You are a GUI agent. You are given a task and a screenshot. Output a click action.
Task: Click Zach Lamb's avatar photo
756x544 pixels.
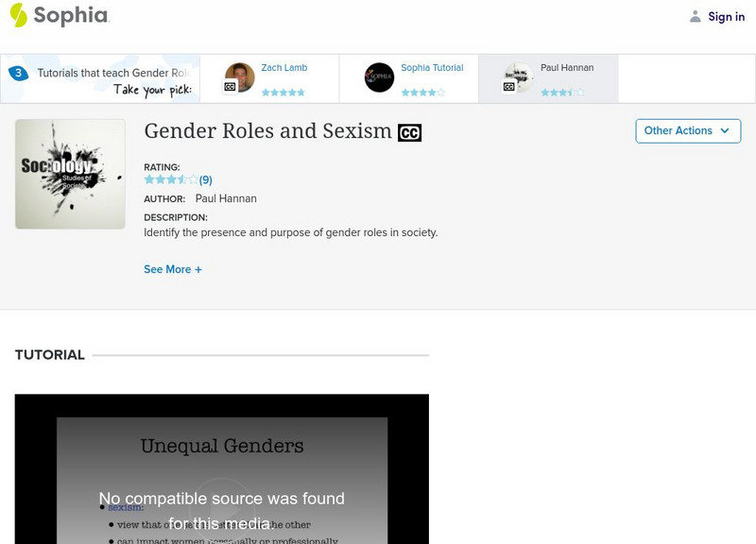coord(240,77)
